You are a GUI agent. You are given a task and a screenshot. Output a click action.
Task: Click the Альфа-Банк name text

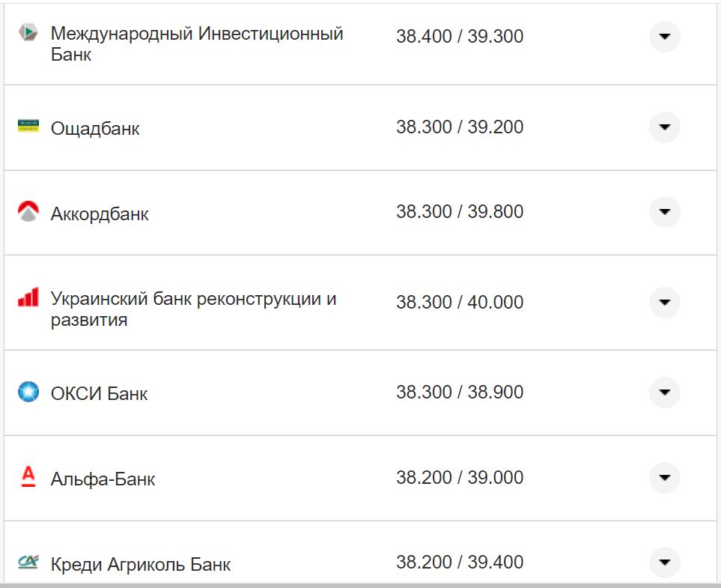click(103, 479)
